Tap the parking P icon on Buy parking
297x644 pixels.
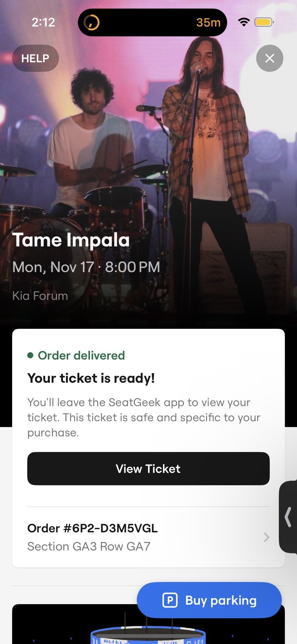click(x=171, y=600)
